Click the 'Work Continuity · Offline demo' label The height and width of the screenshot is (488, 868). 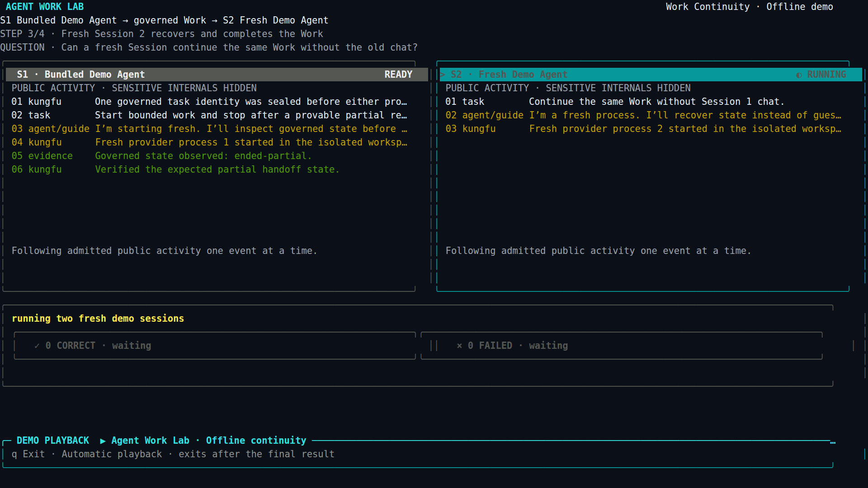pos(749,7)
